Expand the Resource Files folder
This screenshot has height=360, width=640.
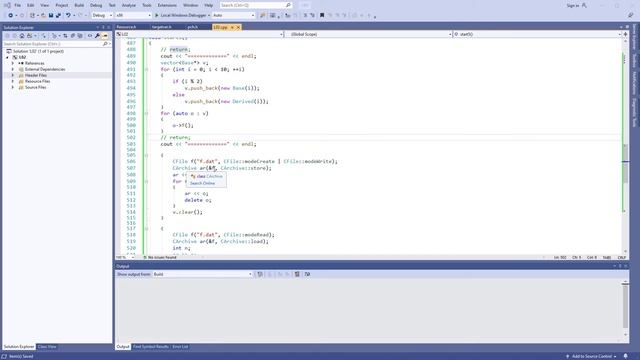(13, 81)
